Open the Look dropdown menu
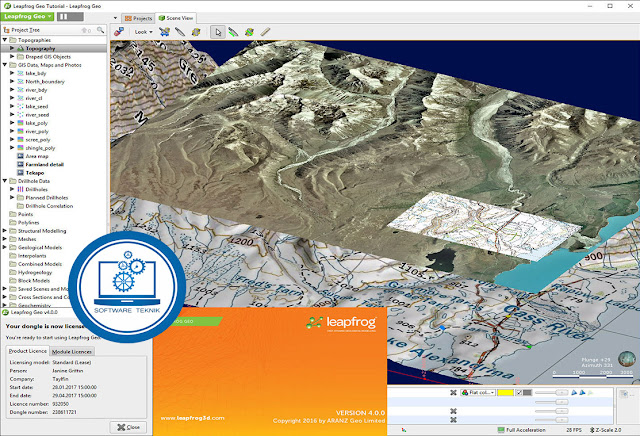Viewport: 640px width, 436px height. pos(143,32)
